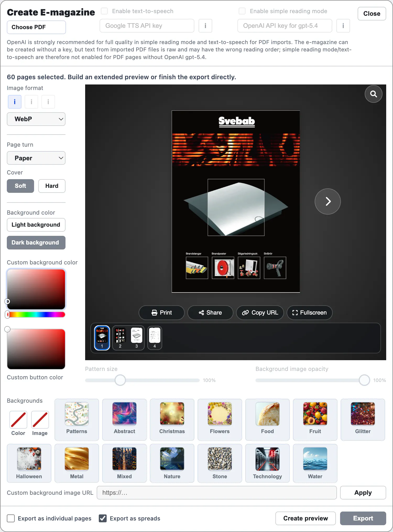Choose the Abstract background category

124,419
